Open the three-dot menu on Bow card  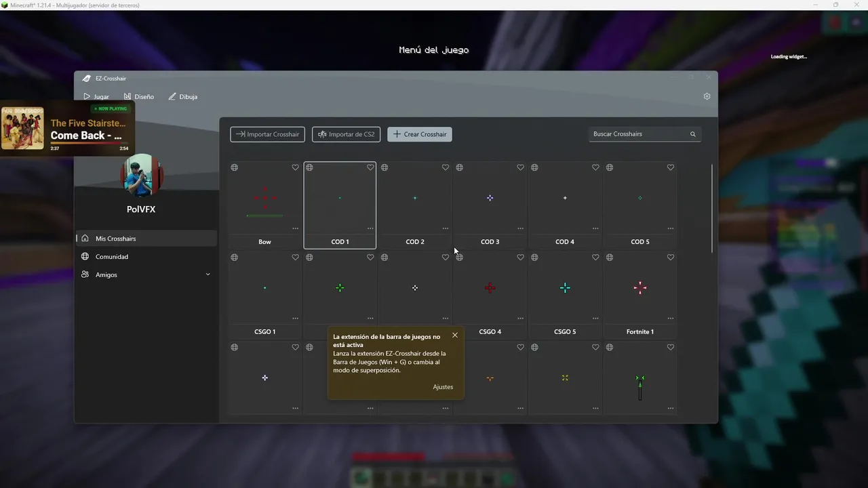tap(295, 228)
